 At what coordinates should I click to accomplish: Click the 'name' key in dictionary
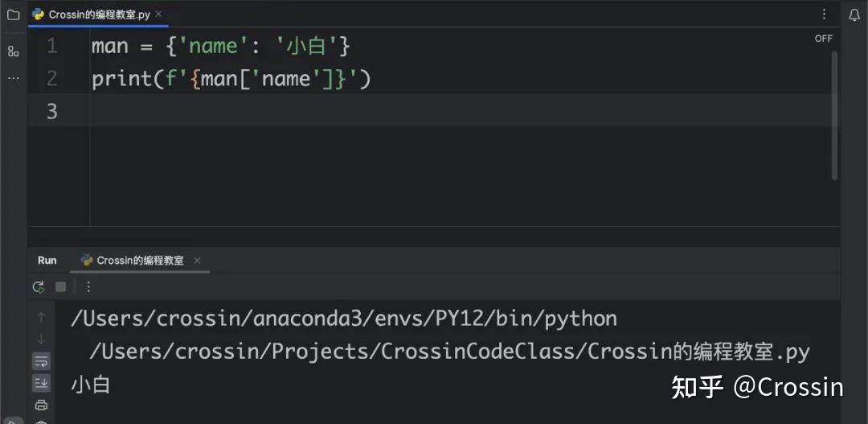pyautogui.click(x=213, y=46)
